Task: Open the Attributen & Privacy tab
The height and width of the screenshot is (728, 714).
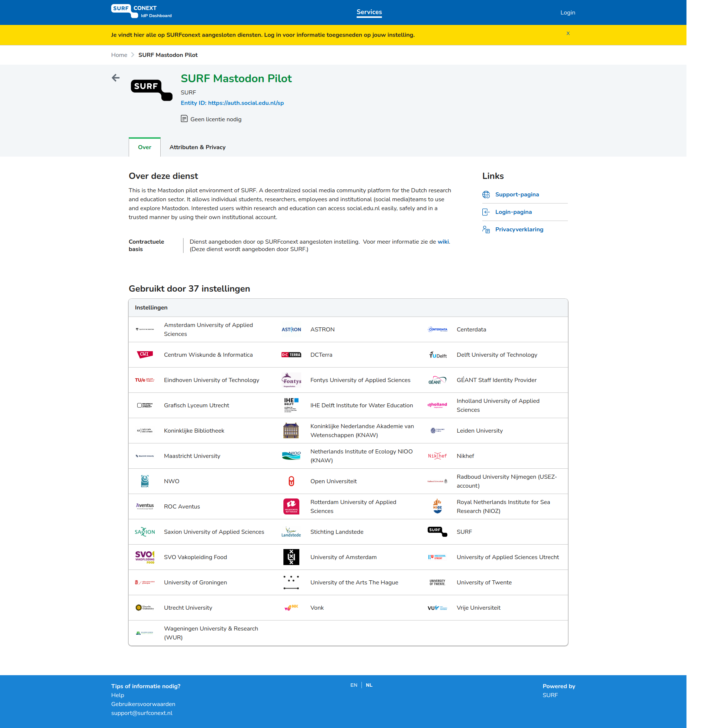Action: [x=197, y=147]
